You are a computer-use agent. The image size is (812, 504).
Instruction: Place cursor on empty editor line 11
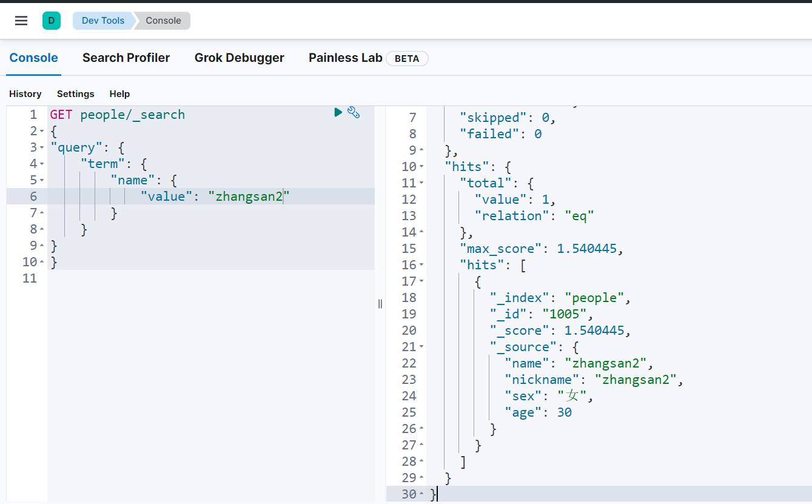click(182, 278)
